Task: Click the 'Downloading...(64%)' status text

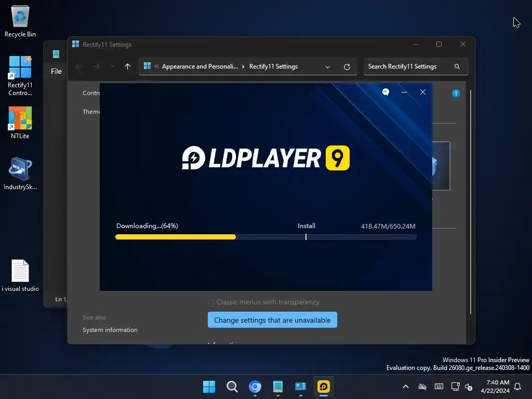Action: 147,226
